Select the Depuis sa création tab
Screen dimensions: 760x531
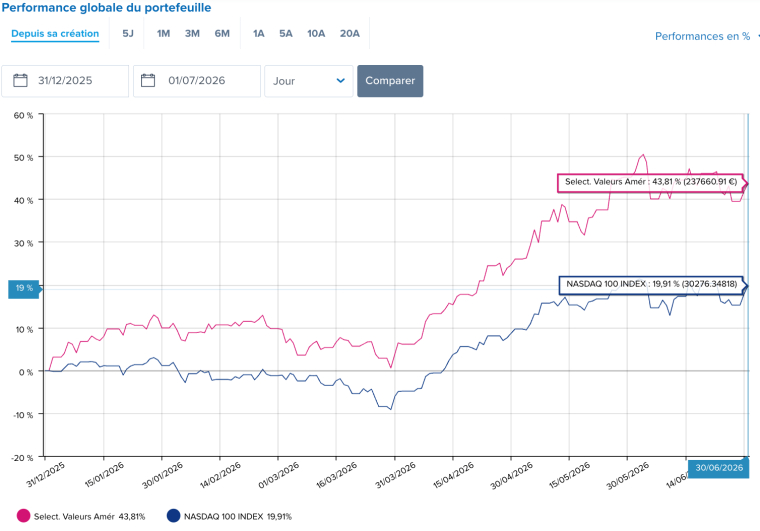pos(55,34)
